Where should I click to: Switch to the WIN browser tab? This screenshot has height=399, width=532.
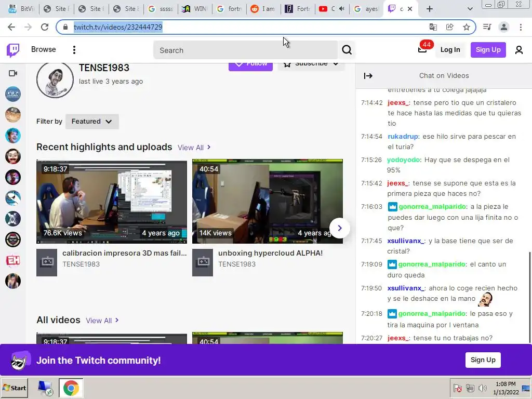click(195, 9)
